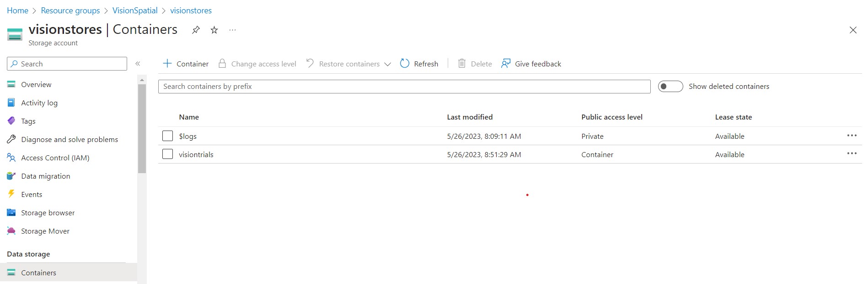Click $logs last modified 8:09:11 AM
868x284 pixels.
tap(484, 137)
